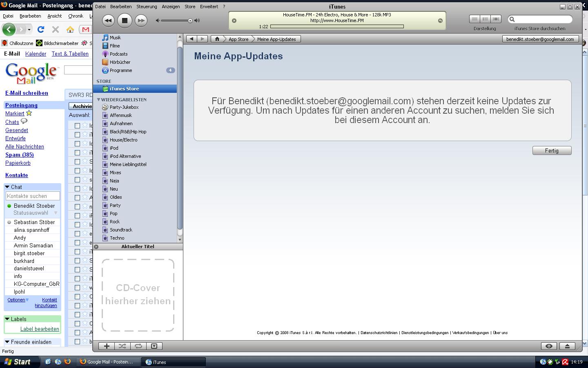Open the Chronik menu in Firefox
Screen dimensions: 588x368
(76, 16)
